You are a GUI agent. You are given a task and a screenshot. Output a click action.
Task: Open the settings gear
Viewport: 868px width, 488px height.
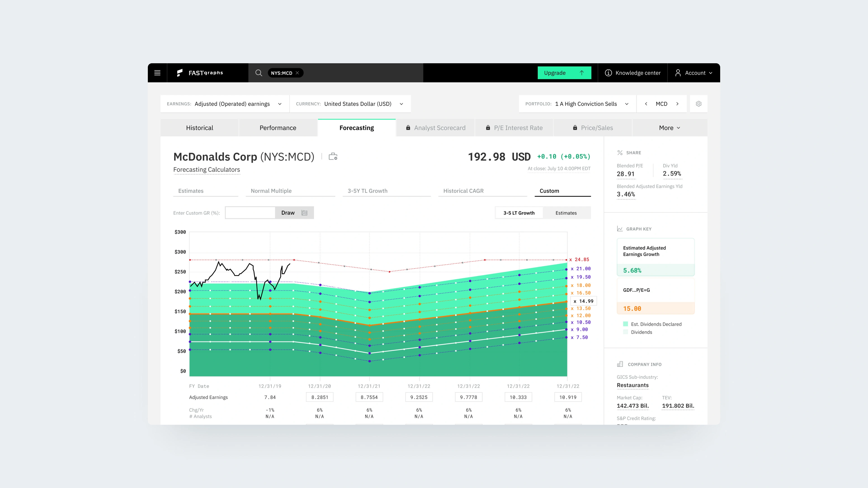(698, 104)
